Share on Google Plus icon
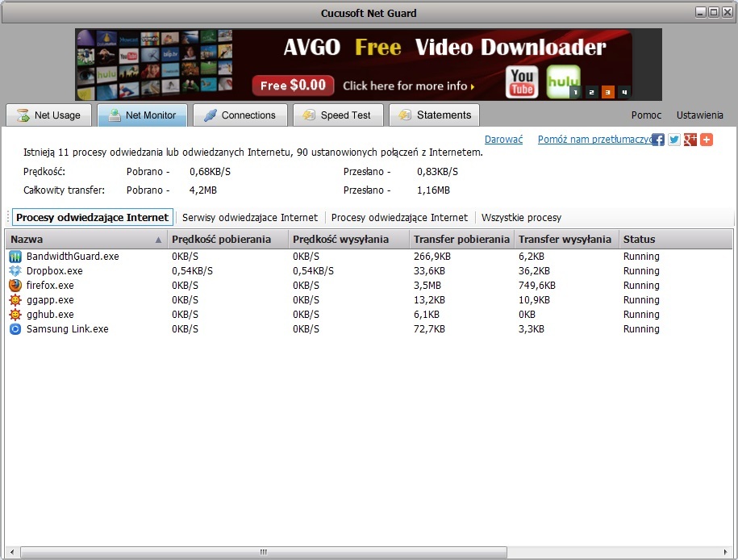 (x=690, y=140)
